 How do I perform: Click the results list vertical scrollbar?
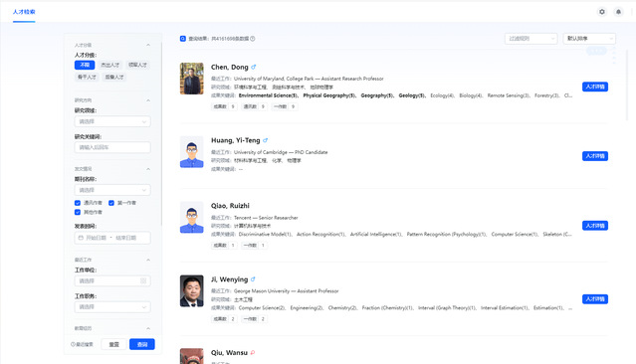tap(627, 86)
